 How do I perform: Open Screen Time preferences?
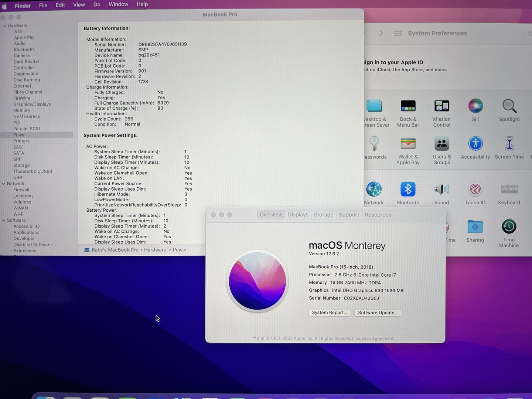[x=509, y=148]
